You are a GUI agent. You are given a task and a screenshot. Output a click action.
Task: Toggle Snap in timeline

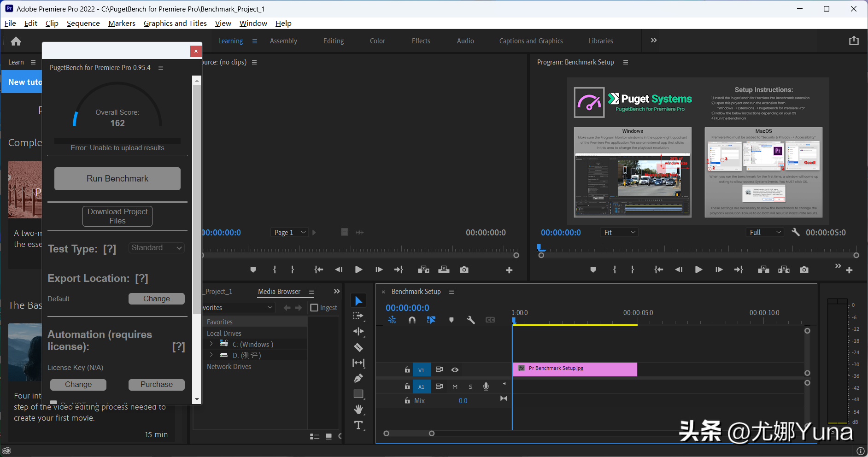click(412, 320)
